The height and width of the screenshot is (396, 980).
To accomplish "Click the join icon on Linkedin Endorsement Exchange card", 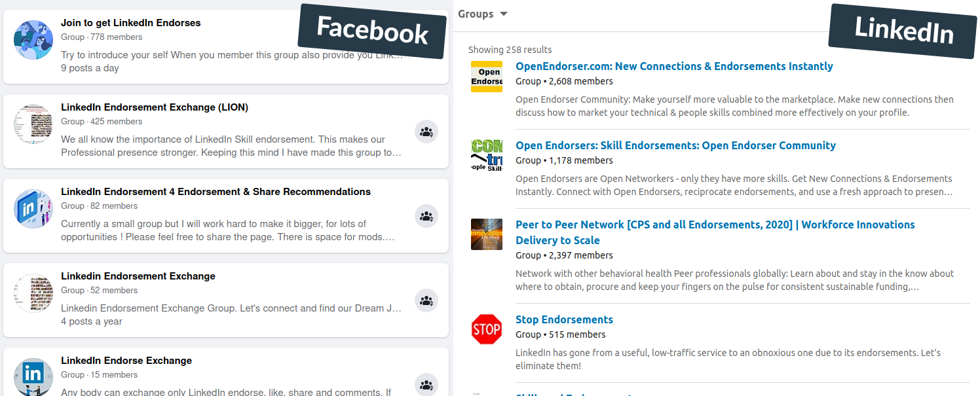I will pos(426,300).
